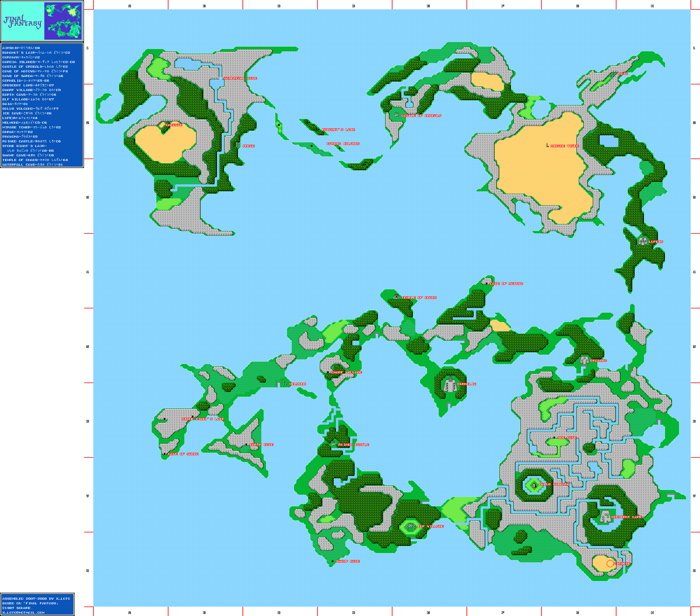700x616 pixels.
Task: Click the '©1987 SQUARE' copyright line
Action: (x=16, y=608)
